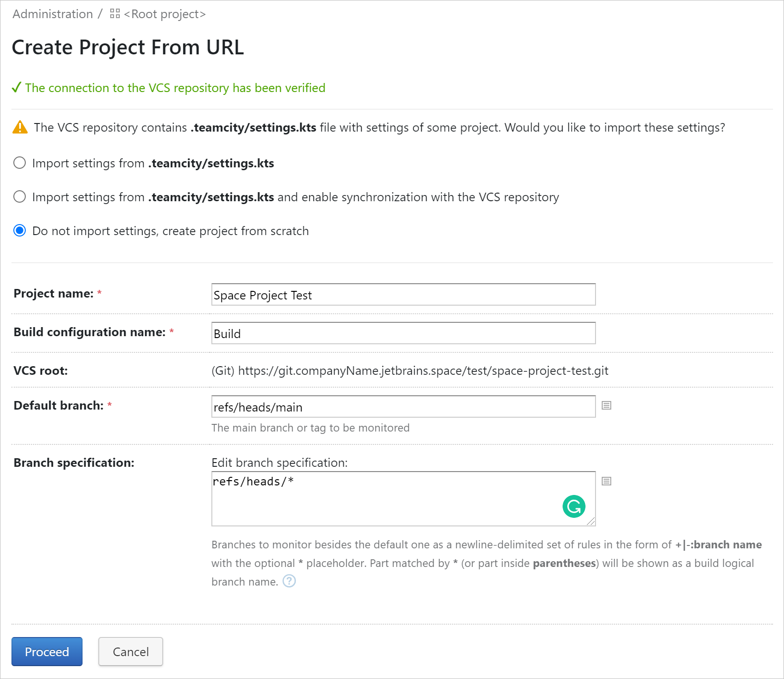Open the editor icon beside branch specification textarea

pyautogui.click(x=606, y=481)
